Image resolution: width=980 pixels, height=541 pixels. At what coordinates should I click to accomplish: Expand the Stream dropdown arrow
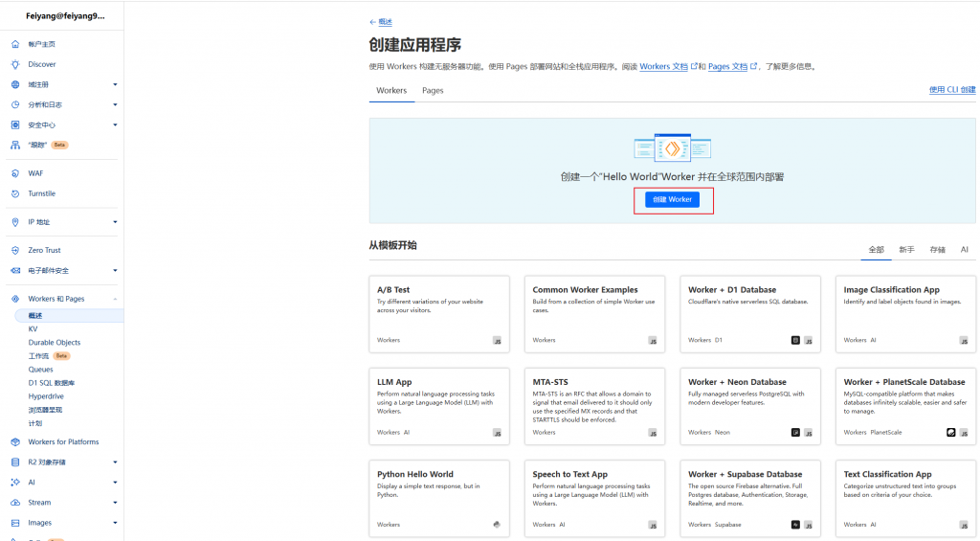click(115, 503)
